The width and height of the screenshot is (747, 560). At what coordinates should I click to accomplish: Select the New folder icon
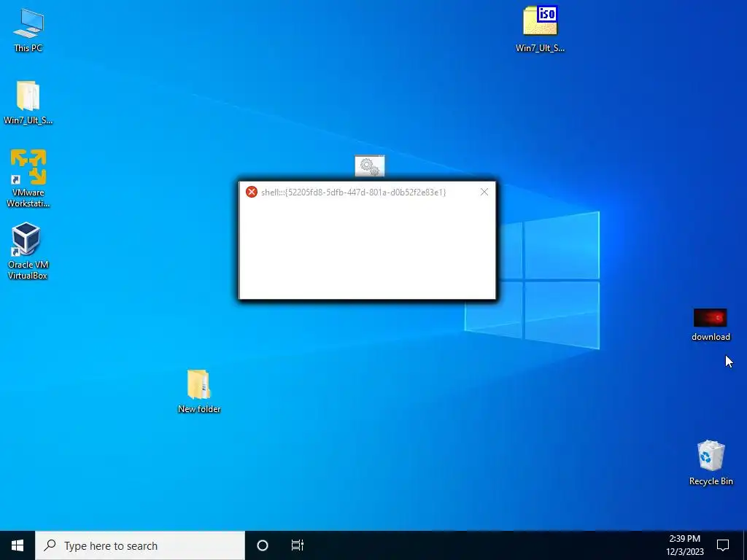click(199, 391)
